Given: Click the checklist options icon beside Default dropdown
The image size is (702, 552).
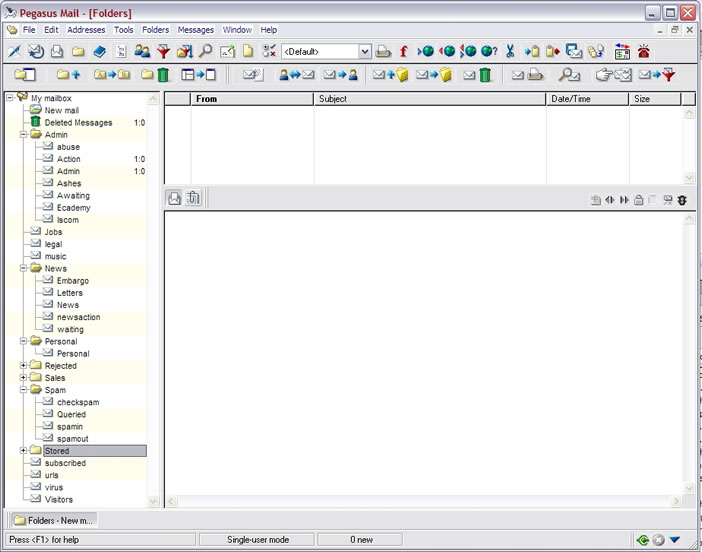Looking at the screenshot, I should (x=269, y=51).
